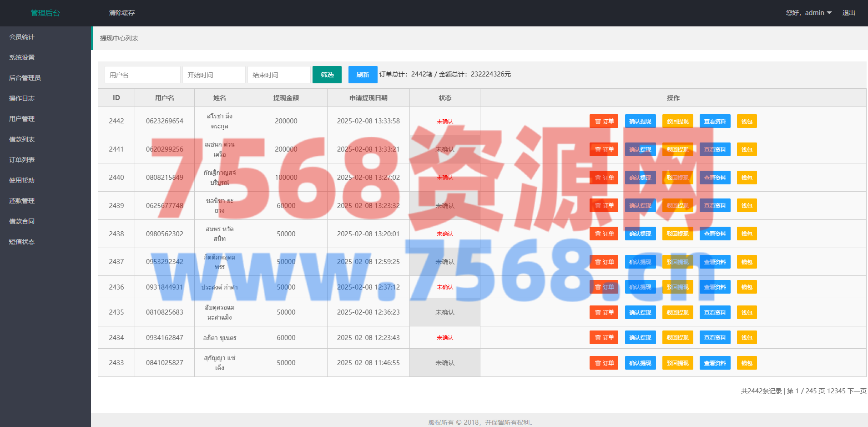Log out using 退出 link
This screenshot has height=427, width=868.
[x=848, y=13]
